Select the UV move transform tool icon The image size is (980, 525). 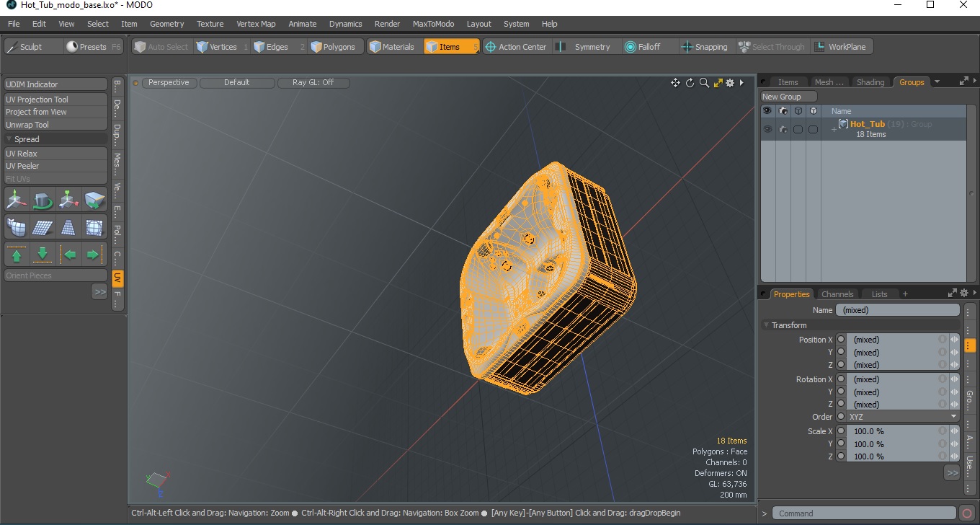(17, 199)
